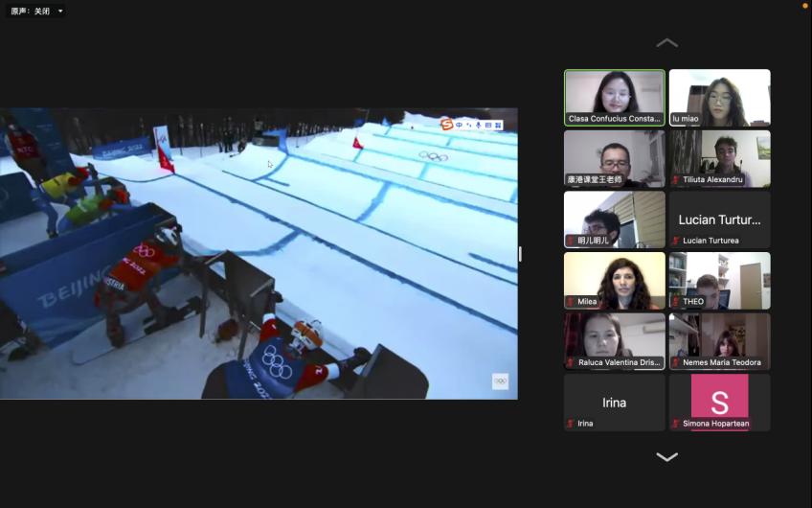Toggle Chinese input mode 中 icon
The image size is (812, 508).
pos(459,125)
